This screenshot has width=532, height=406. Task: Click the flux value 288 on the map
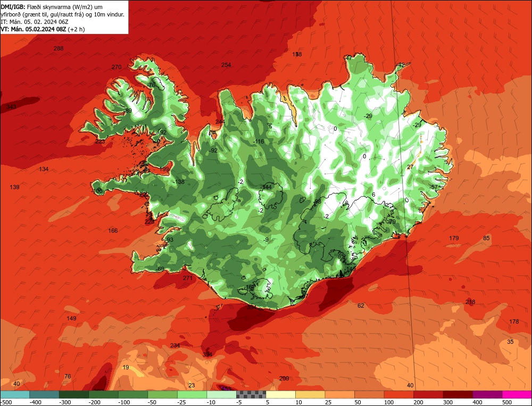(59, 48)
